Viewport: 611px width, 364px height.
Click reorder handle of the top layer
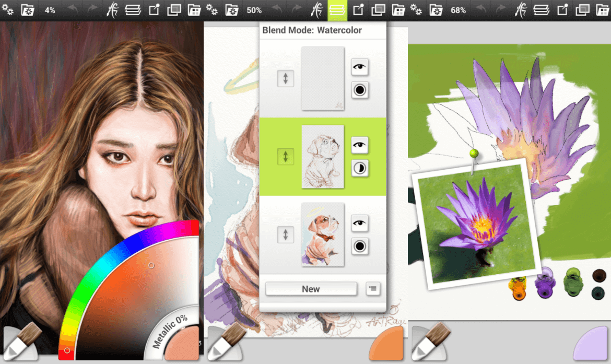pyautogui.click(x=285, y=78)
